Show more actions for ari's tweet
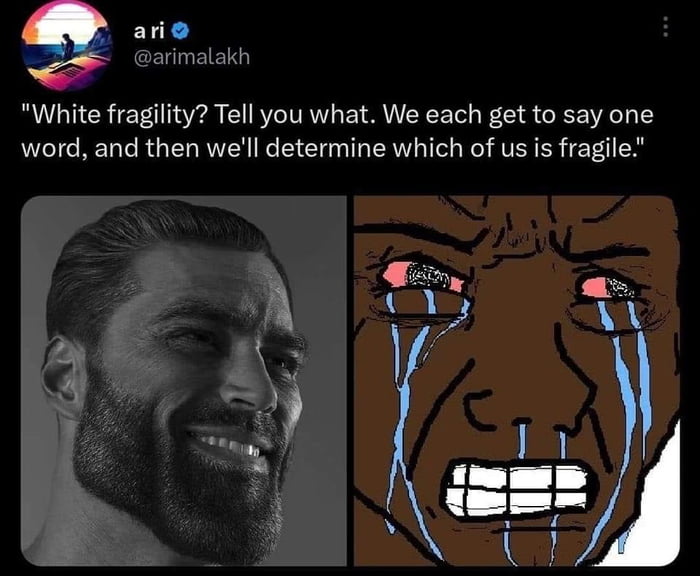The height and width of the screenshot is (576, 700). coord(665,27)
